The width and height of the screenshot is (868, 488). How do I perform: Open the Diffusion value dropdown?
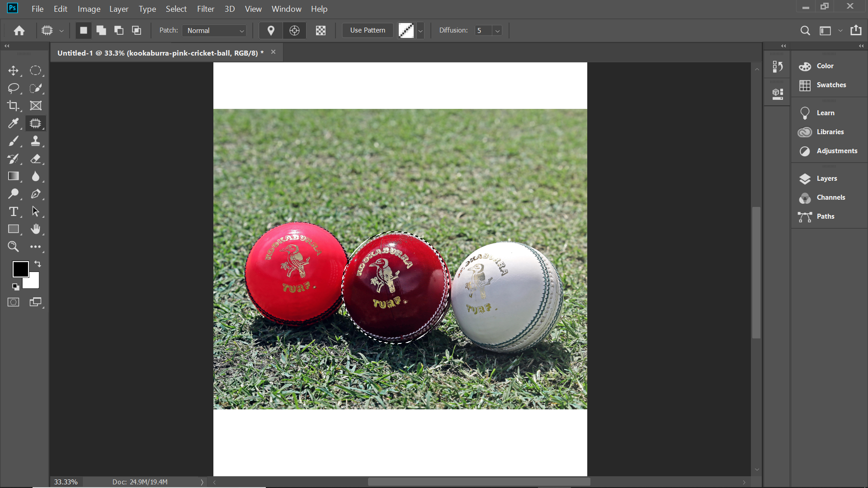click(497, 30)
